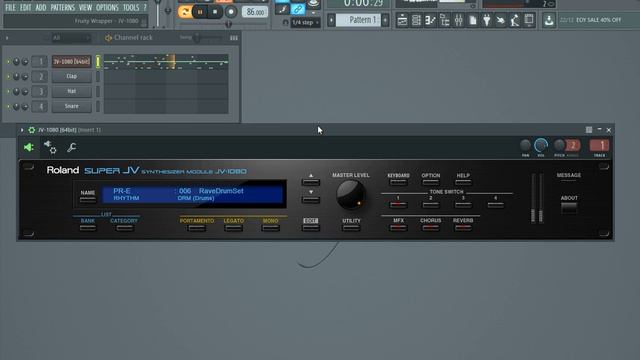Screen dimensions: 640x360
Task: Open the FILE menu
Action: pyautogui.click(x=10, y=7)
